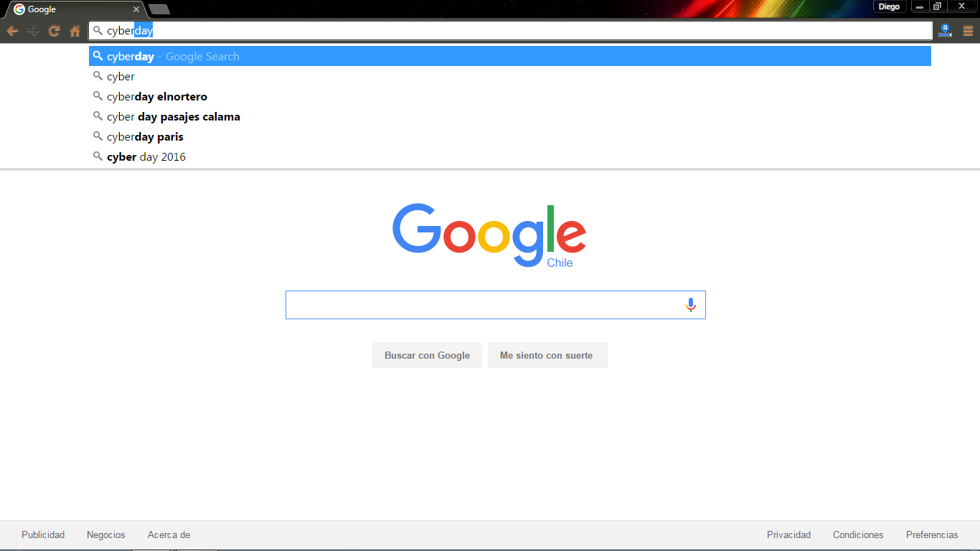Click the search magnifier icon in address bar
Viewport: 980px width, 551px height.
click(x=98, y=31)
